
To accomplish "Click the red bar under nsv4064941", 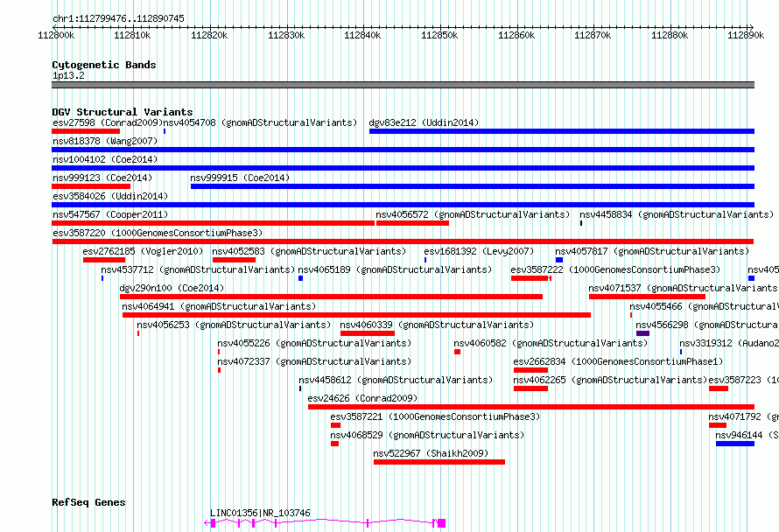I will 357,315.
